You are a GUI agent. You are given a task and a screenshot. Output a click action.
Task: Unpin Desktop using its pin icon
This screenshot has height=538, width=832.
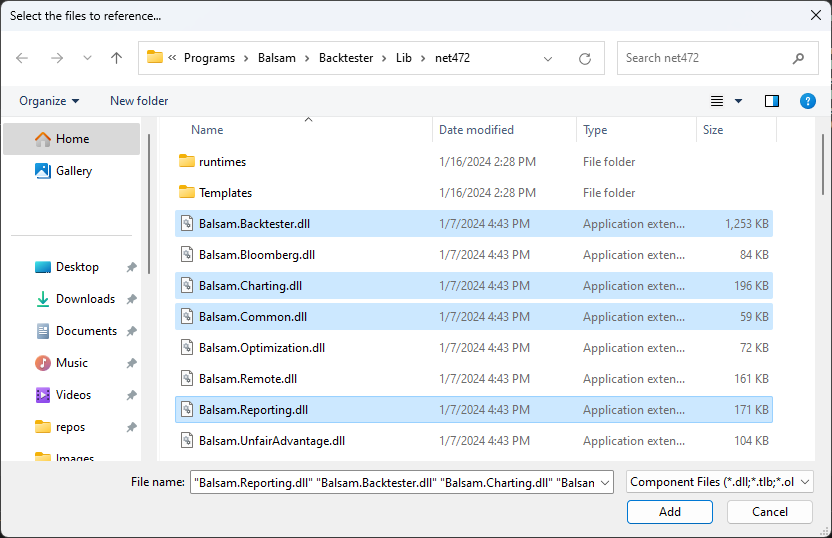point(131,267)
